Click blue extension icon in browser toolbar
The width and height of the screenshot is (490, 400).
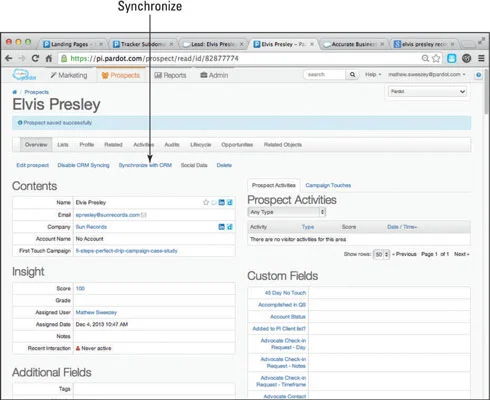click(x=452, y=58)
